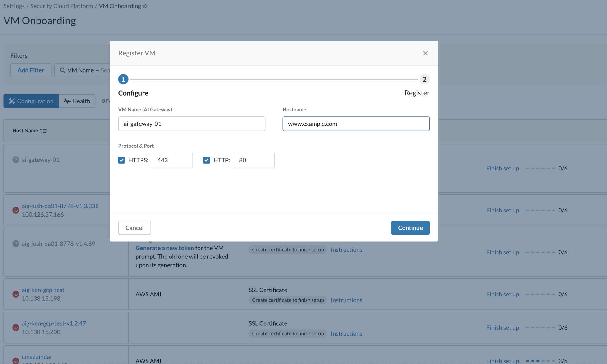Click Finish set up for aig-jush-qa01-8778-v1.3.338
Image resolution: width=607 pixels, height=364 pixels.
coord(502,210)
